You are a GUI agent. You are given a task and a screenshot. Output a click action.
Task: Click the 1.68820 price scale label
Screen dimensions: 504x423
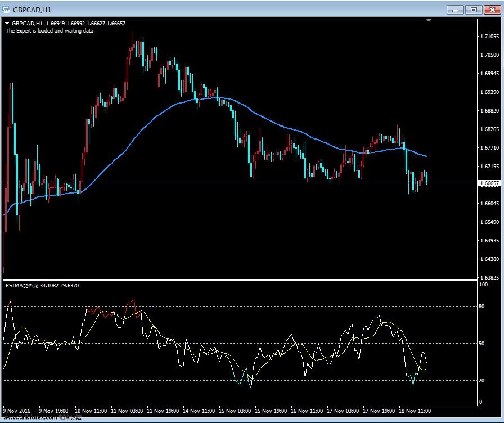pos(489,111)
